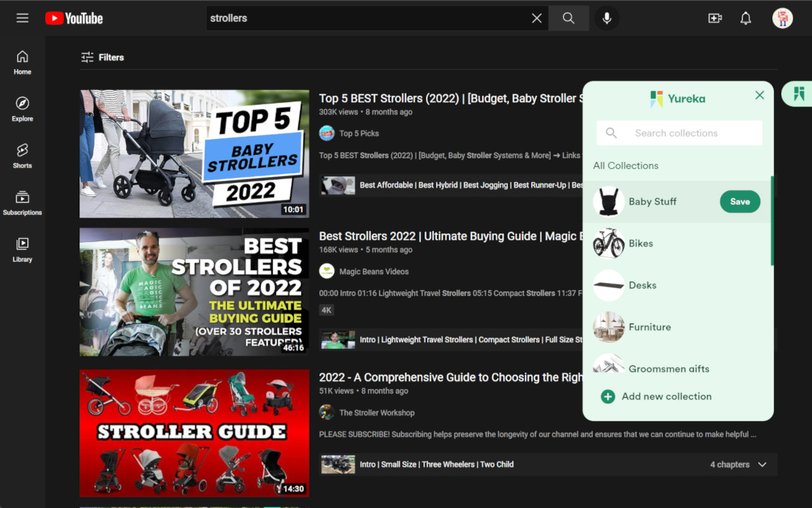
Task: Click the Magic Beans channel avatar
Action: (327, 272)
